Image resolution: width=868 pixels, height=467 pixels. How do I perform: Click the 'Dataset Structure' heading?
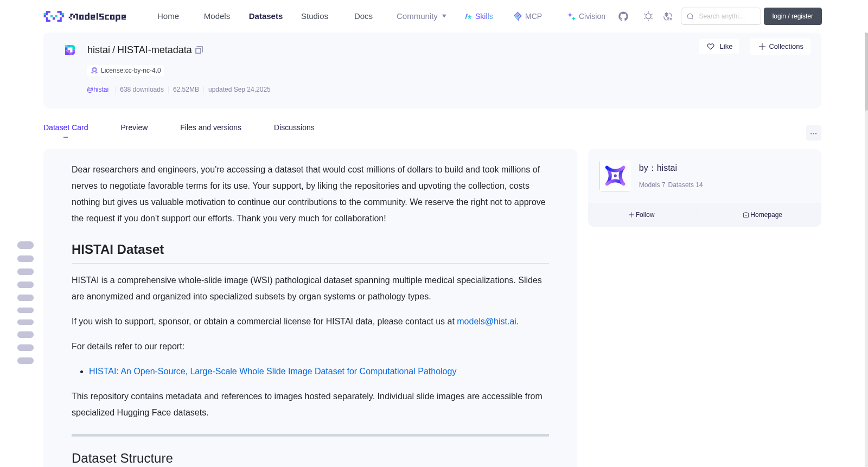tap(122, 458)
